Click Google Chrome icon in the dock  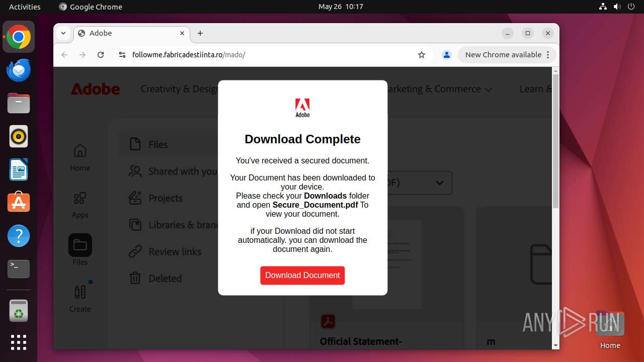(19, 37)
